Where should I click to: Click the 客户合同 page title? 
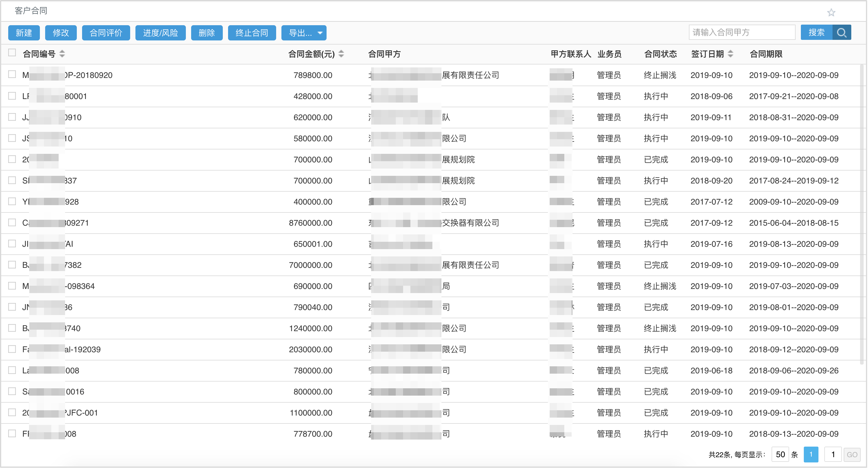pyautogui.click(x=31, y=11)
